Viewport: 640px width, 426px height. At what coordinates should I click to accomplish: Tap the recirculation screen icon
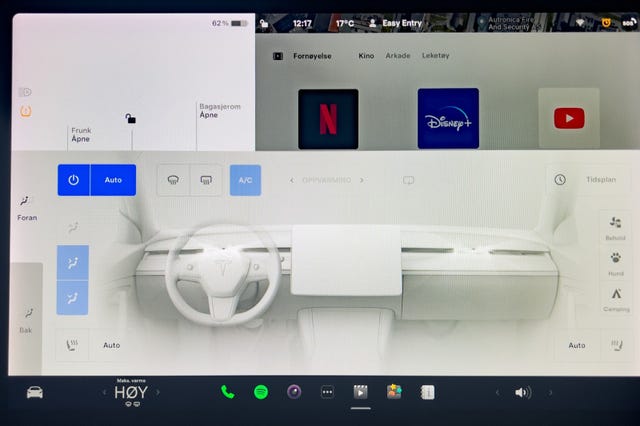(409, 180)
